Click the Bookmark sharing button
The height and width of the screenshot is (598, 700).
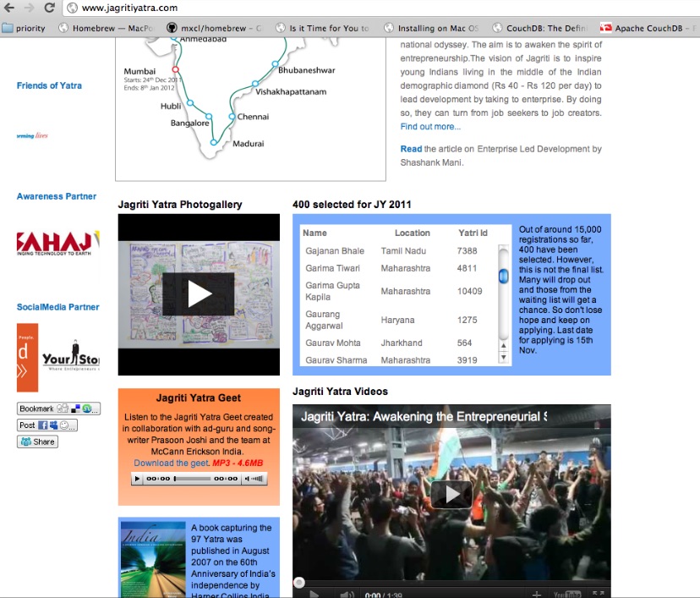[58, 409]
